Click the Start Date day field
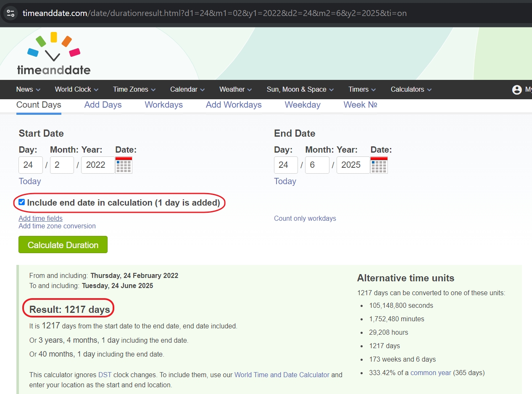Screen dimensions: 532x394 coord(31,165)
